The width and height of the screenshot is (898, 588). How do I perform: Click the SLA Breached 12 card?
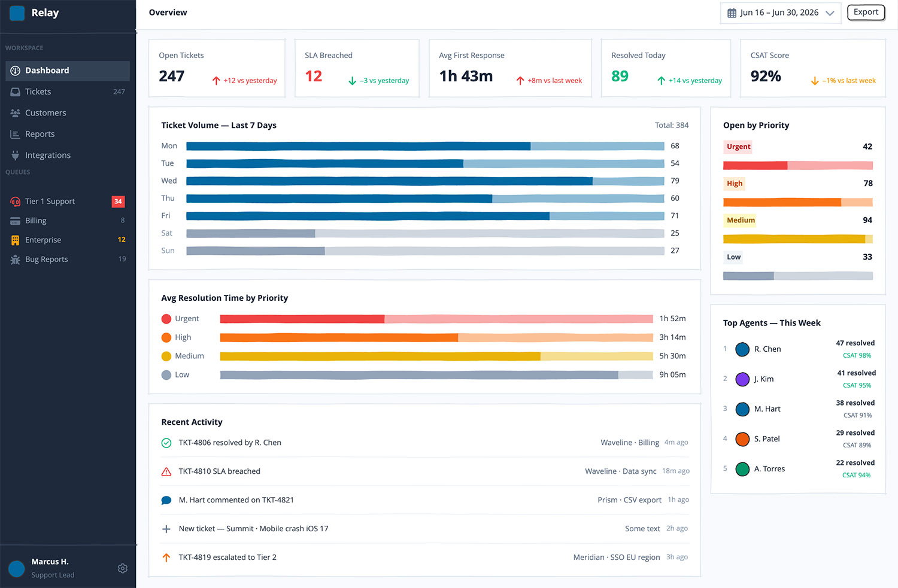pyautogui.click(x=357, y=68)
